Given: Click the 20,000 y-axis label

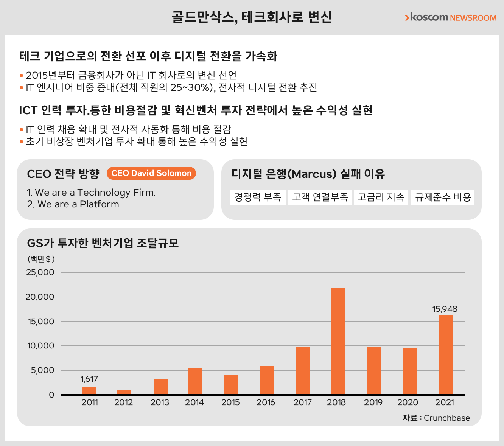Looking at the screenshot, I should 40,297.
